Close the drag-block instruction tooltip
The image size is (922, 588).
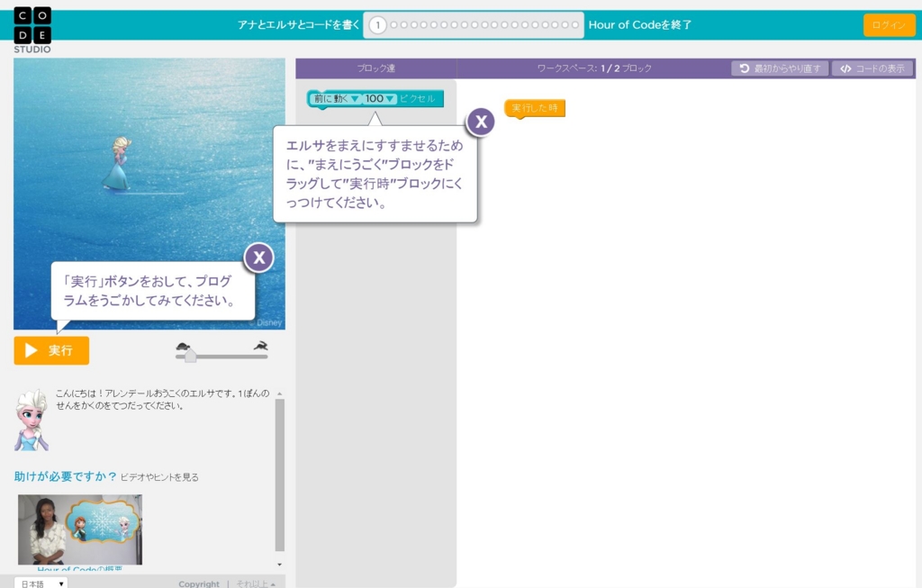click(481, 122)
